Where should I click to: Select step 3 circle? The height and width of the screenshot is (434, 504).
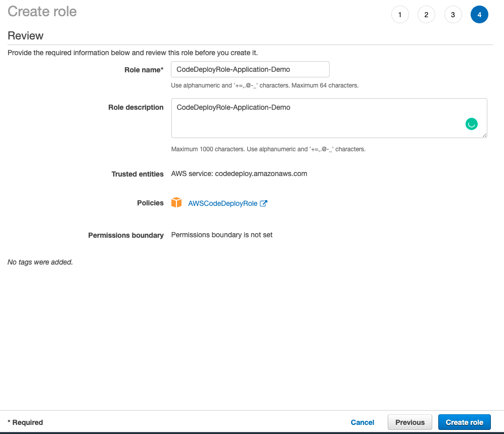click(452, 15)
